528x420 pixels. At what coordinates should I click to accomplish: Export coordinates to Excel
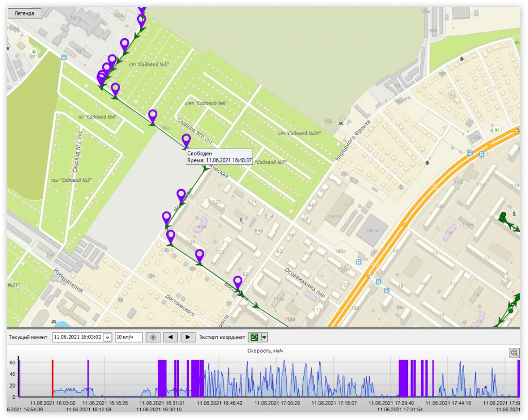[x=254, y=337]
